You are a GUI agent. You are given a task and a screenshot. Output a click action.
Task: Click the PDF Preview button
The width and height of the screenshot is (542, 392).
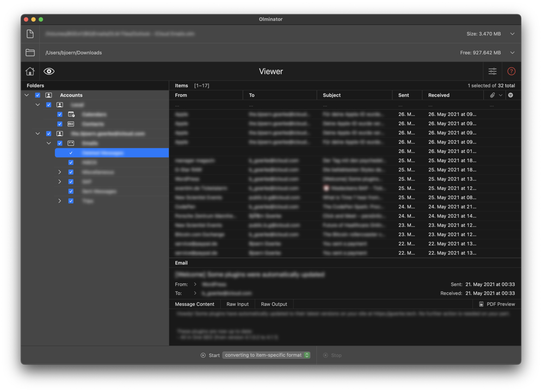pos(497,304)
